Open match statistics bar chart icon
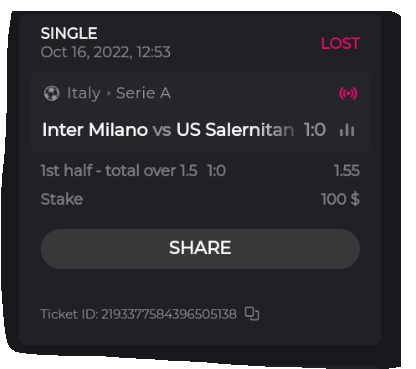This screenshot has height=369, width=416. (347, 130)
